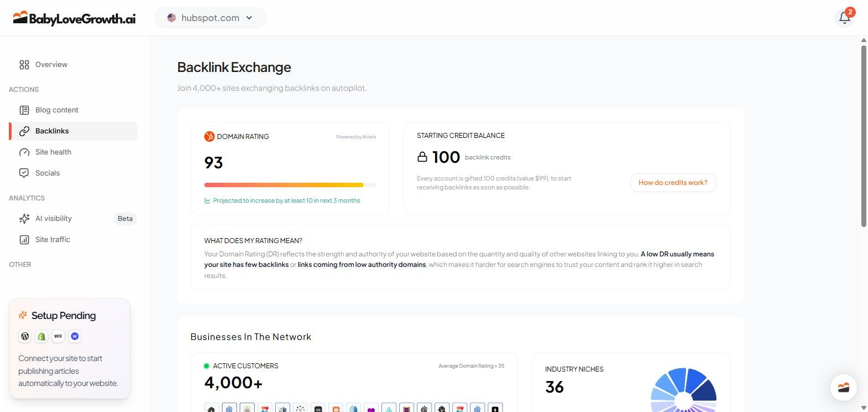Viewport: 868px width, 412px height.
Task: Click the Backlink Exchange heading
Action: coord(234,67)
